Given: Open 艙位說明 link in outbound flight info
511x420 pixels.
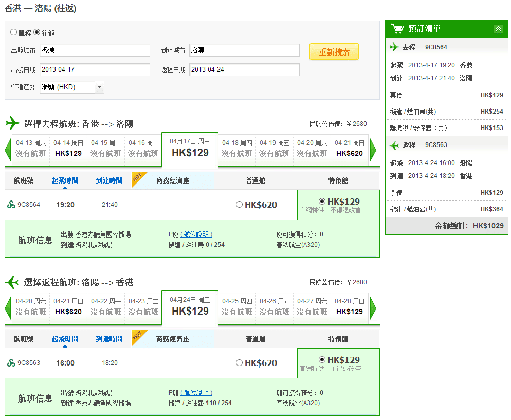Looking at the screenshot, I should pyautogui.click(x=196, y=234).
